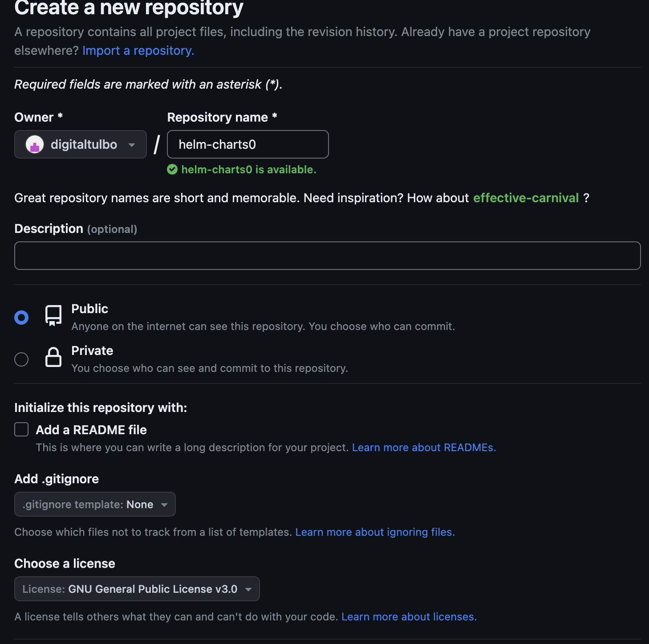The width and height of the screenshot is (649, 644).
Task: Click the book icon next to Public
Action: pos(53,316)
